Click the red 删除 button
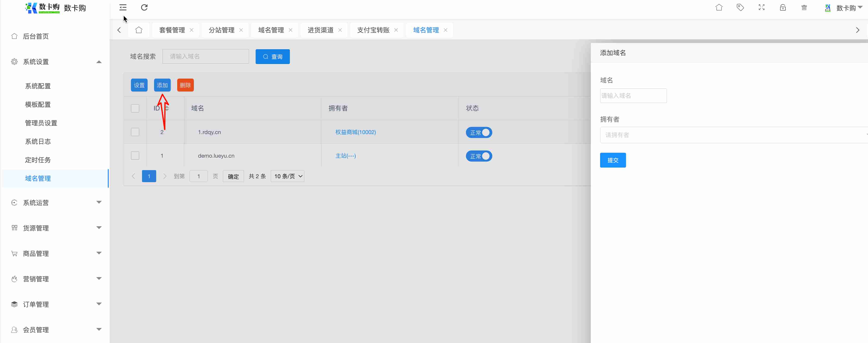This screenshot has height=343, width=868. pyautogui.click(x=185, y=85)
